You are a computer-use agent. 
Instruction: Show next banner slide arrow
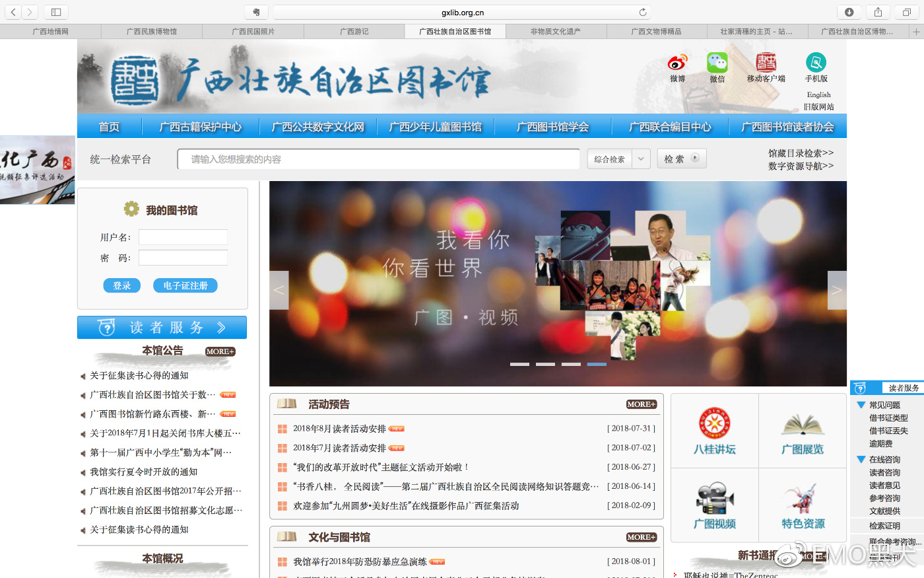tap(837, 290)
